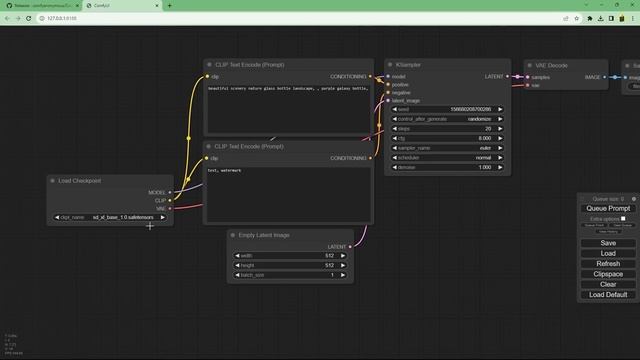Screen dimensions: 640x360
Task: Increase batch_size with its right arrow
Action: tap(343, 275)
